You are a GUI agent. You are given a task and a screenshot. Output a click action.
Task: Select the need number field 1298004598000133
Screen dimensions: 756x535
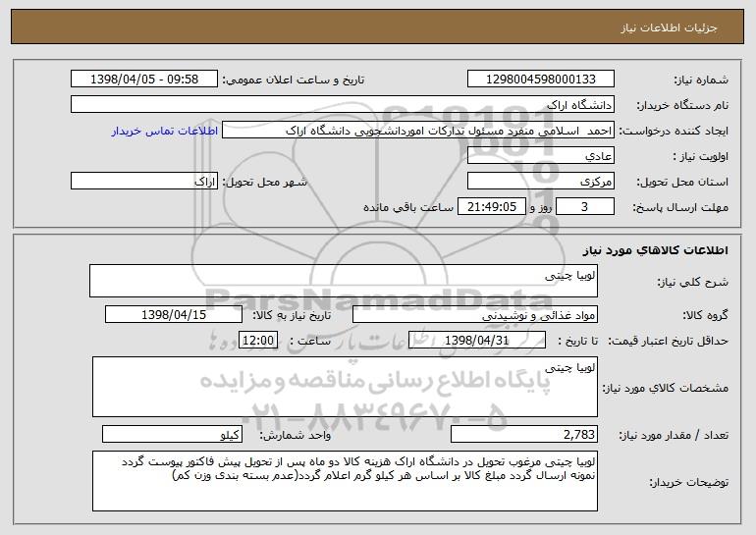point(540,80)
